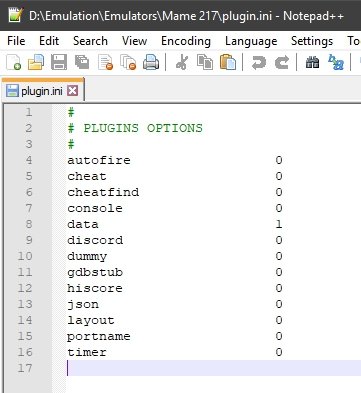Paste clipboard with Paste icon
361x393 pixels.
point(228,62)
